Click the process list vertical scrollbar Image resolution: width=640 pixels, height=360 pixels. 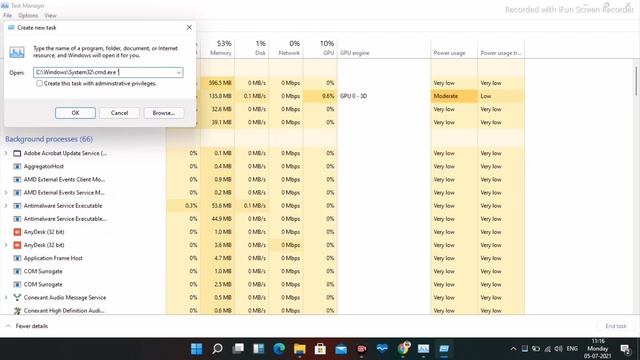[x=636, y=82]
